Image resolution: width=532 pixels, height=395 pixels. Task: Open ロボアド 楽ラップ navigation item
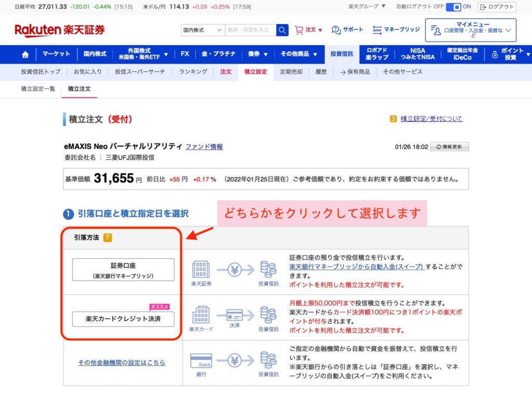(x=377, y=54)
